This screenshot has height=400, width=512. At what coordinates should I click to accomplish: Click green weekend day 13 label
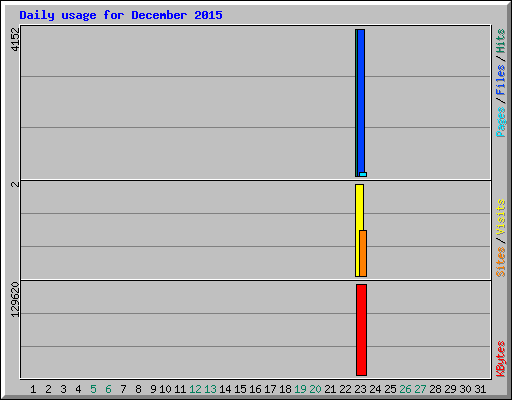[x=210, y=389]
